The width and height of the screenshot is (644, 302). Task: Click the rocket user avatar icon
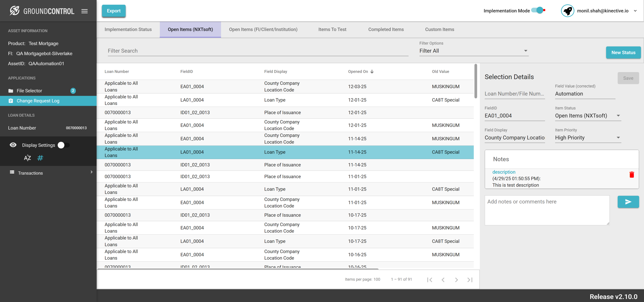click(568, 11)
